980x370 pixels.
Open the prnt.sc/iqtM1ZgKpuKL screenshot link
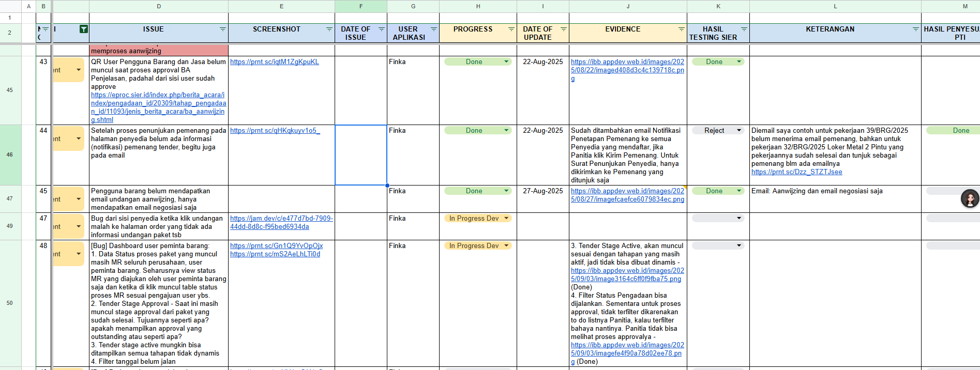(274, 62)
